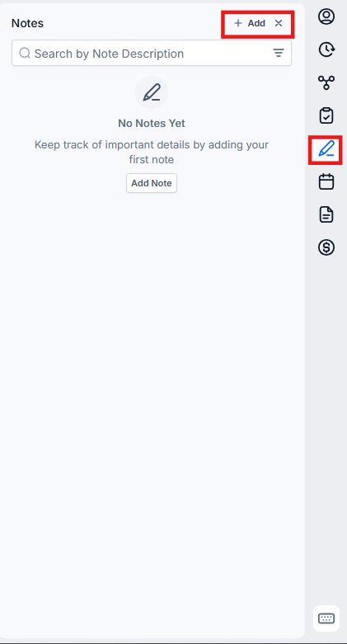The height and width of the screenshot is (644, 347).
Task: Click the plus sign beside Add
Action: pyautogui.click(x=237, y=23)
